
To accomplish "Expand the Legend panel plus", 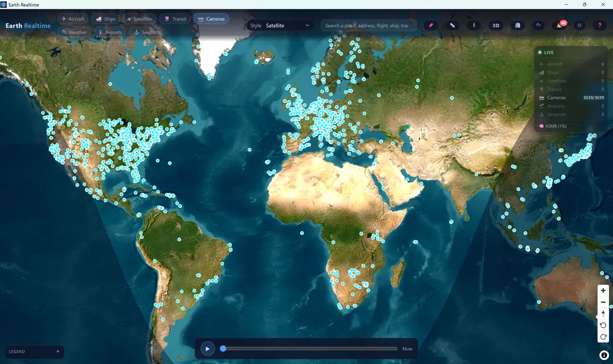I will [x=58, y=352].
